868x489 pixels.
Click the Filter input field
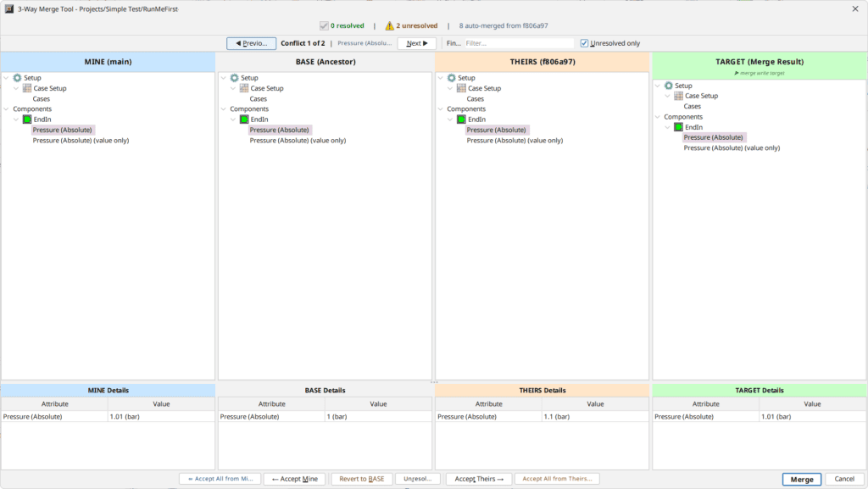pos(519,43)
